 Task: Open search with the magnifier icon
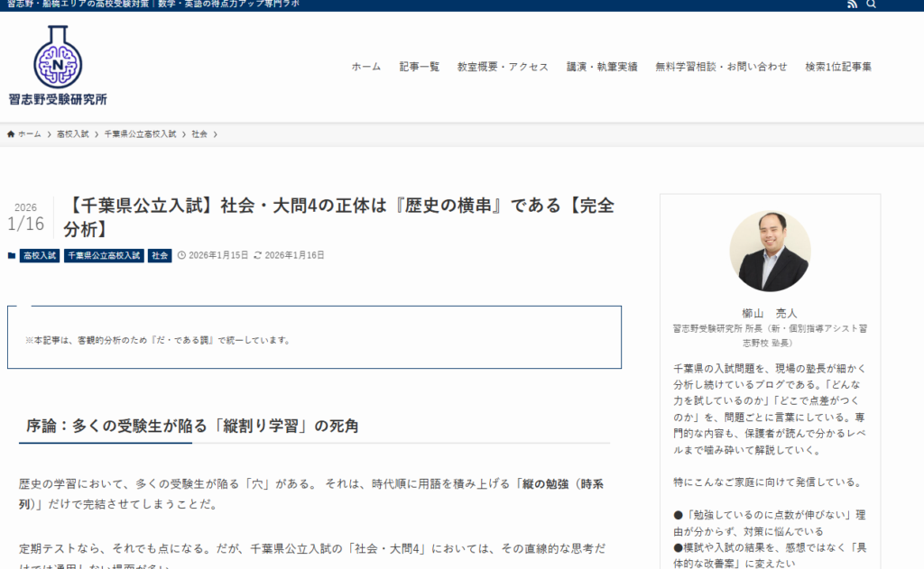[x=872, y=5]
